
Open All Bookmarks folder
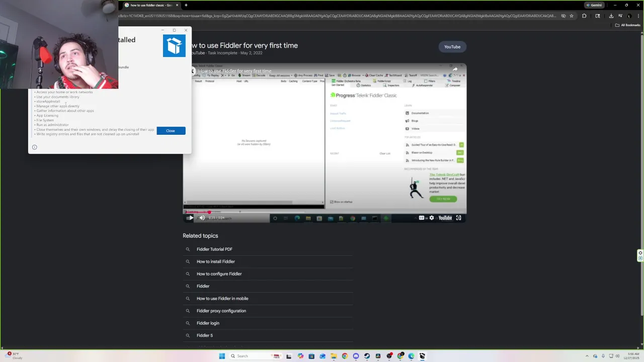(628, 25)
